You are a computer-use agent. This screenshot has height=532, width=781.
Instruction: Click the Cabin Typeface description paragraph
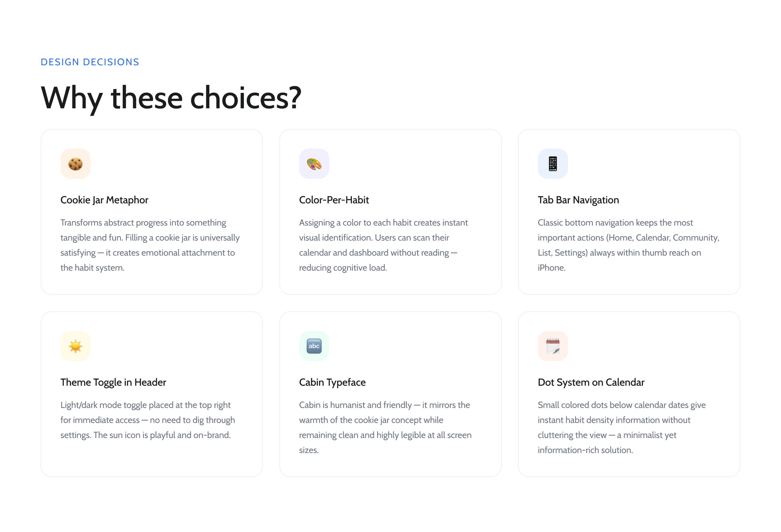tap(385, 427)
